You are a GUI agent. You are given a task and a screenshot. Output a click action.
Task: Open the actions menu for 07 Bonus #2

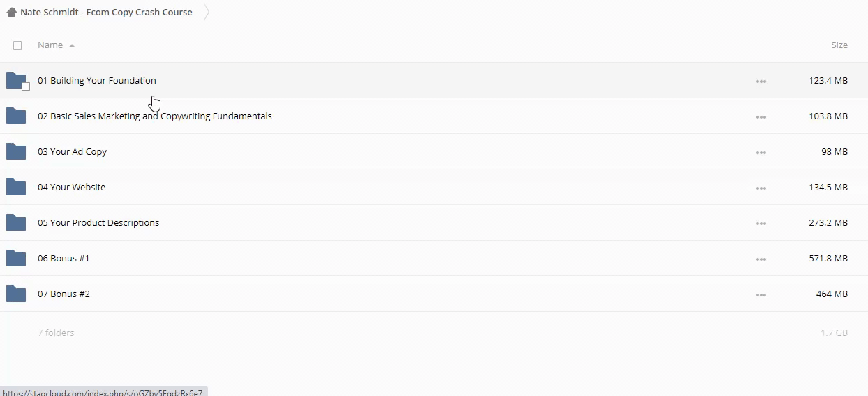pyautogui.click(x=761, y=294)
